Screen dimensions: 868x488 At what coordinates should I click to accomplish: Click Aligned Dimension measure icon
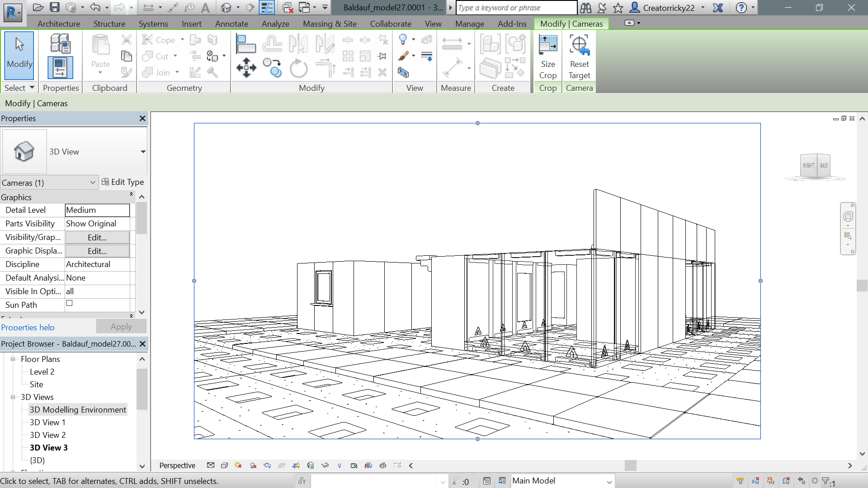pyautogui.click(x=452, y=43)
